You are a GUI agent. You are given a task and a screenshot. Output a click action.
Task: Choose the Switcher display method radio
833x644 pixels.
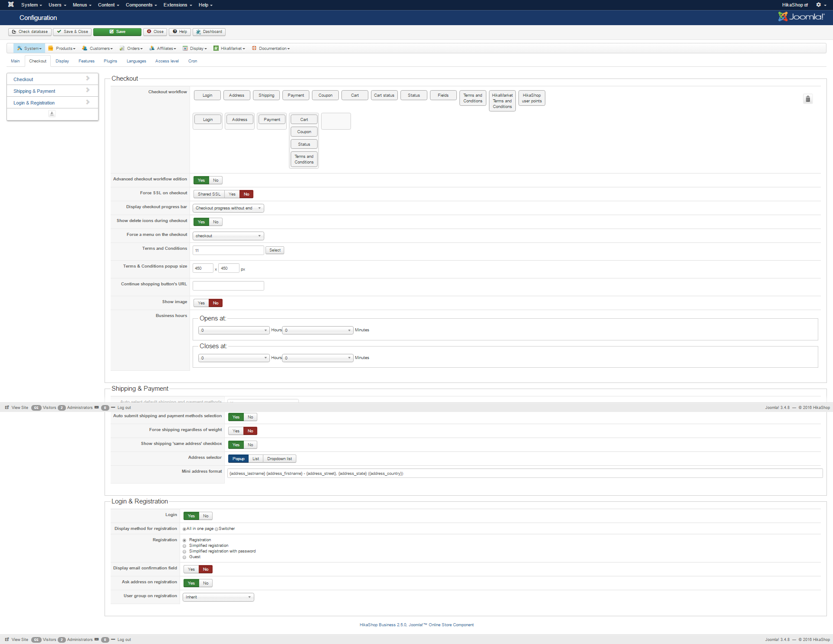(216, 529)
